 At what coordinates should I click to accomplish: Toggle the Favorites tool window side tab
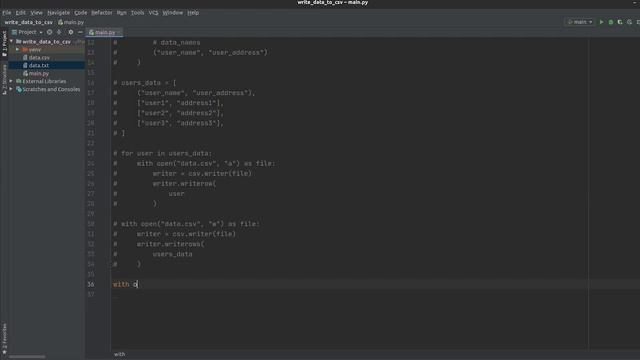pyautogui.click(x=4, y=339)
